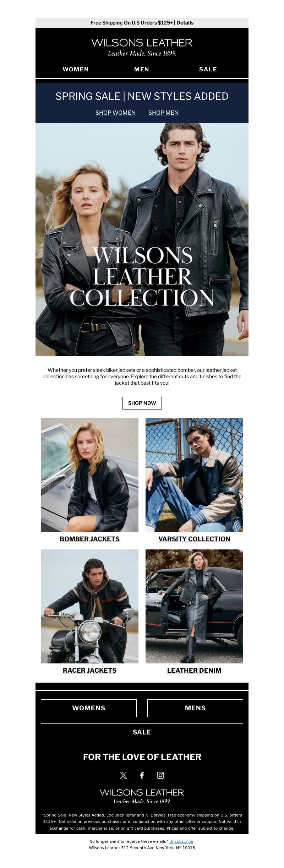Open the RACER JACKETS link

89,670
